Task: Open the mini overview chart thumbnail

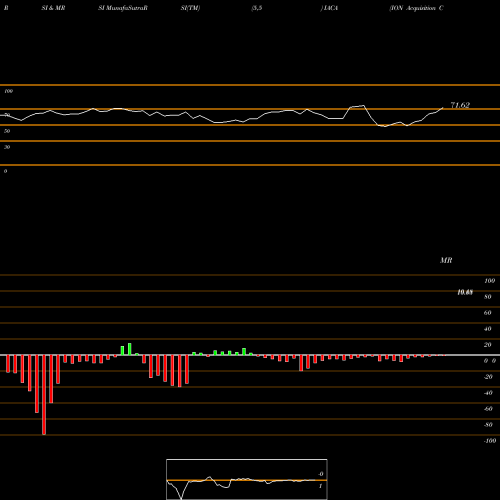Action: pos(247,479)
